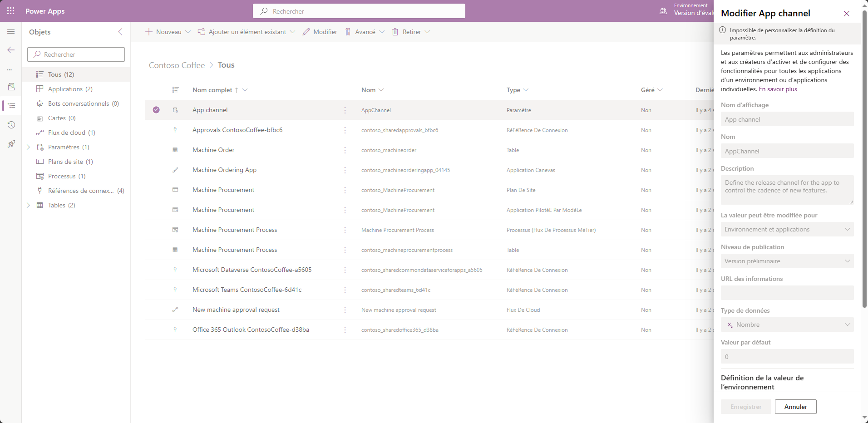Click the Annuler button

coord(795,407)
